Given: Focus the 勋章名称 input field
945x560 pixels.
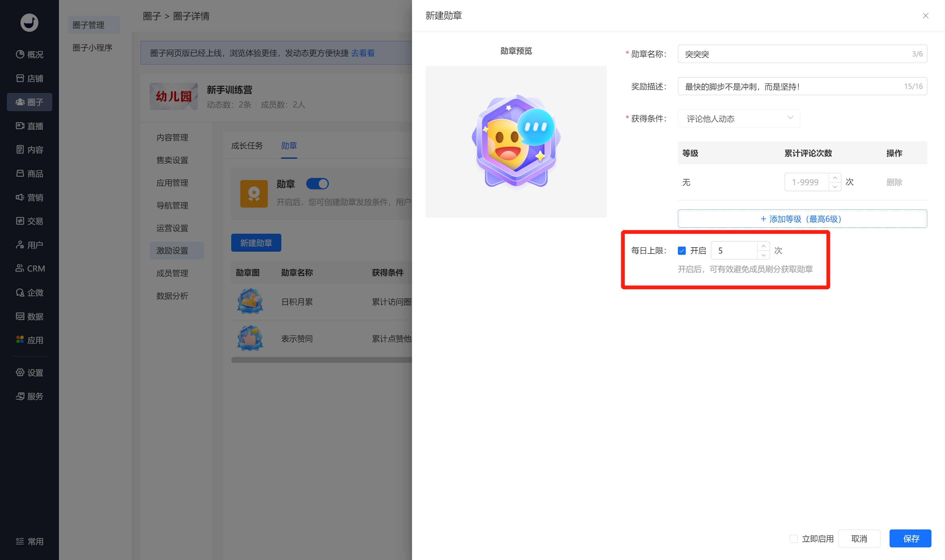Looking at the screenshot, I should 802,54.
